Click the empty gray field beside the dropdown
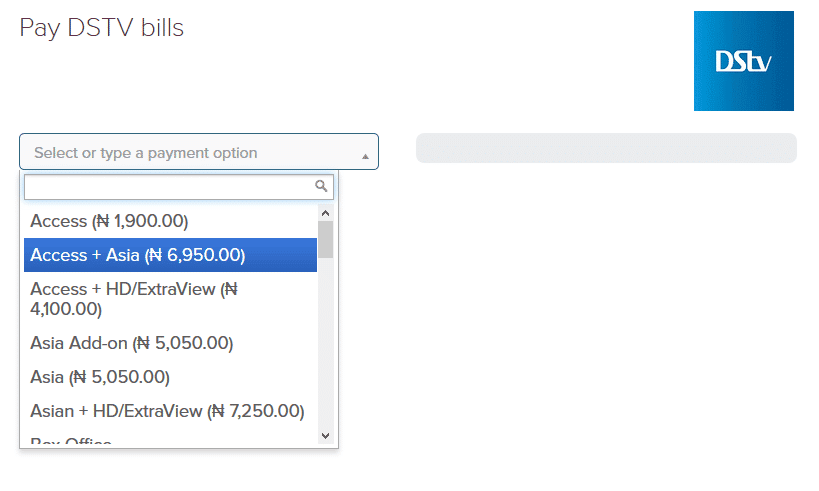 point(606,148)
